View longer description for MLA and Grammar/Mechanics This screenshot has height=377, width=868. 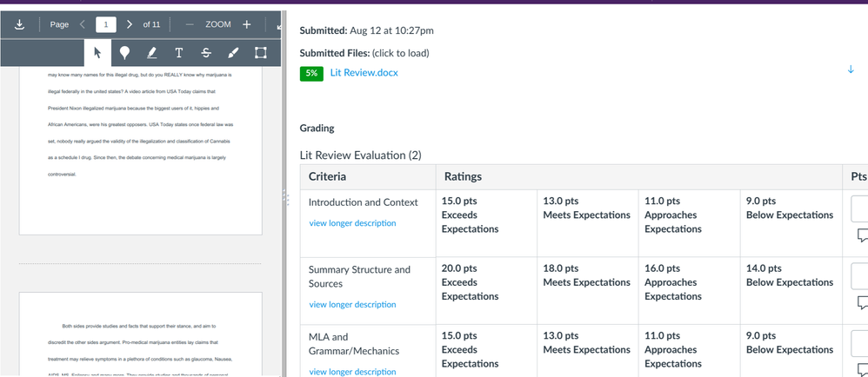[352, 372]
